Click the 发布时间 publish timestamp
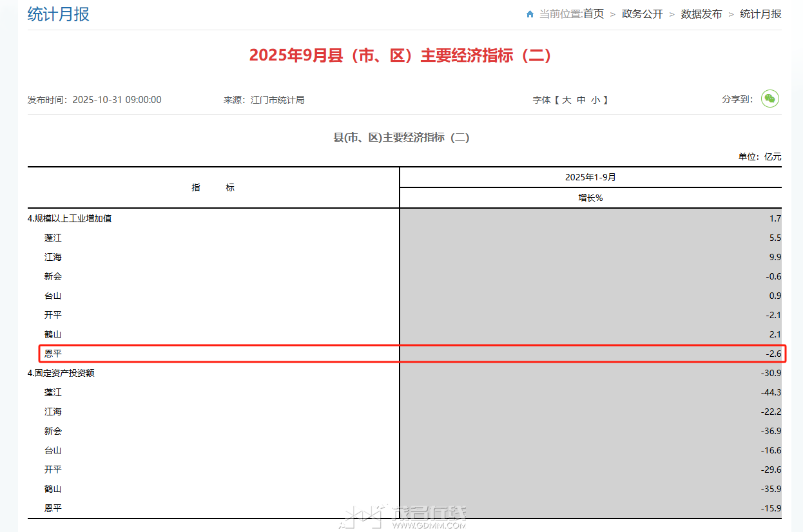The height and width of the screenshot is (532, 803). (x=94, y=100)
